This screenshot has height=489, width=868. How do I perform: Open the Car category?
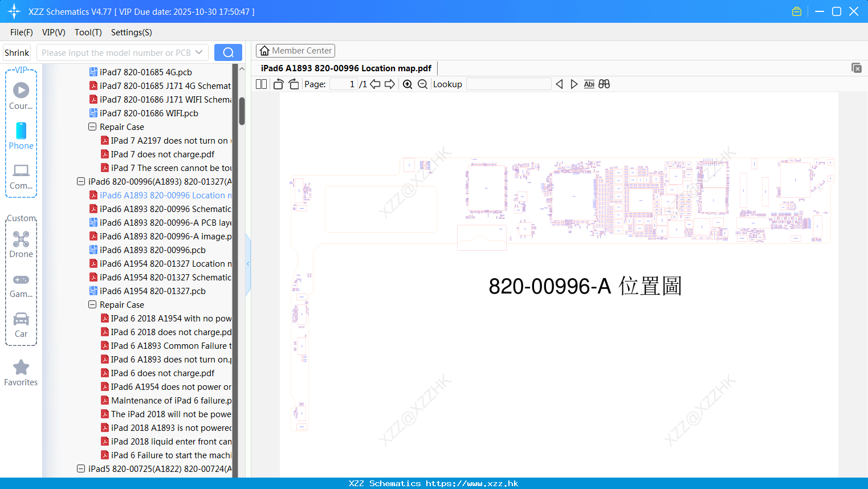(21, 325)
